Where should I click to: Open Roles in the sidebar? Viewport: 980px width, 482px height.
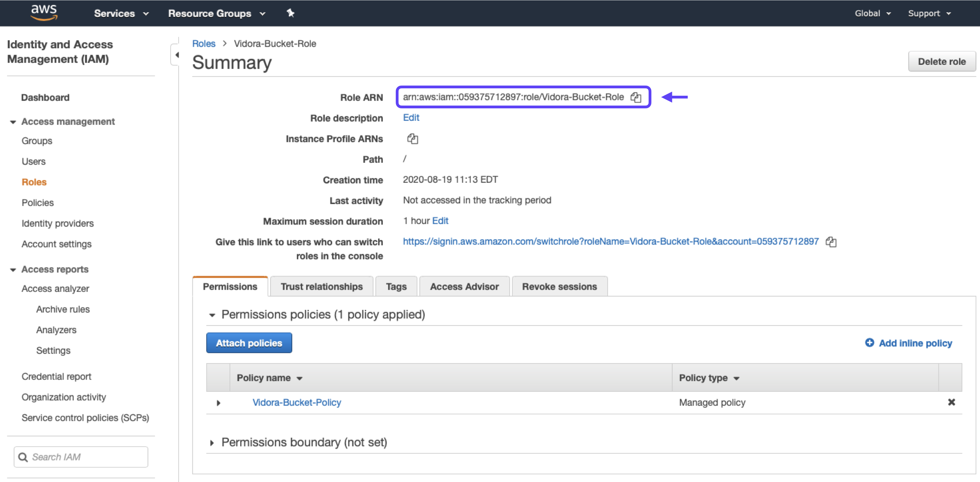click(x=34, y=182)
